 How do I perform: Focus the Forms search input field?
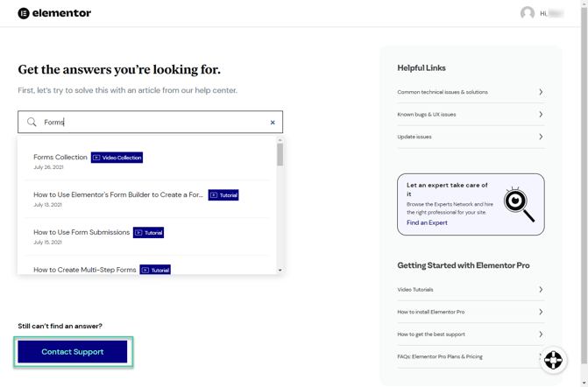click(x=149, y=123)
